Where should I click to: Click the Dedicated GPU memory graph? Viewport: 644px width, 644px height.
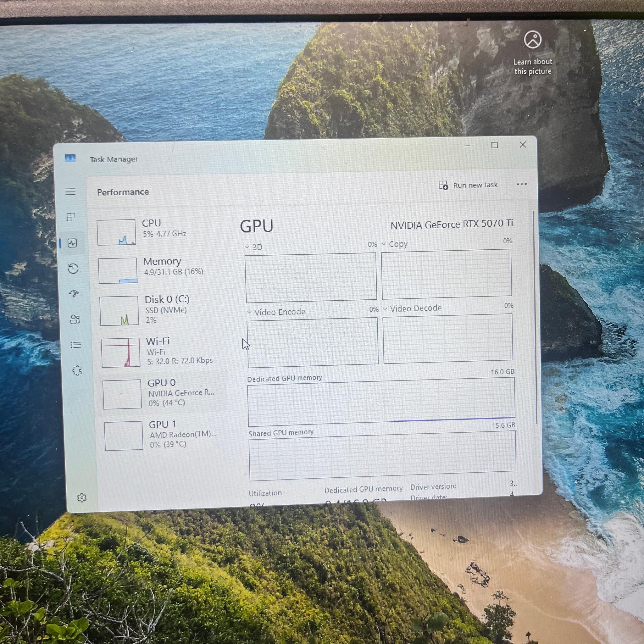381,402
